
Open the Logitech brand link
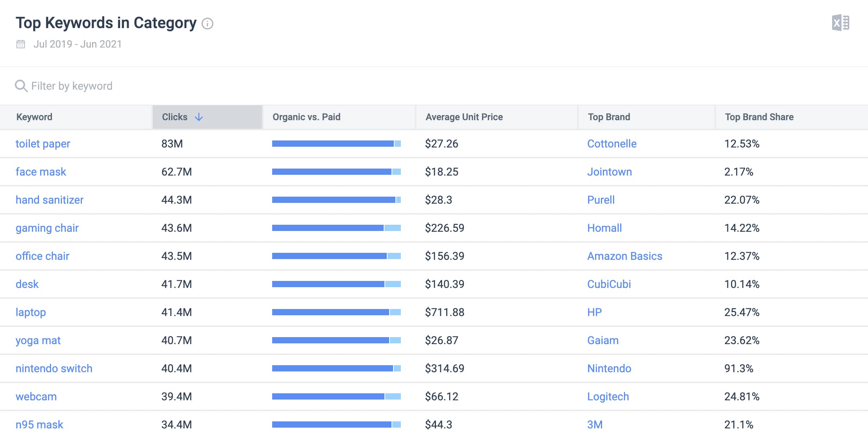(608, 396)
